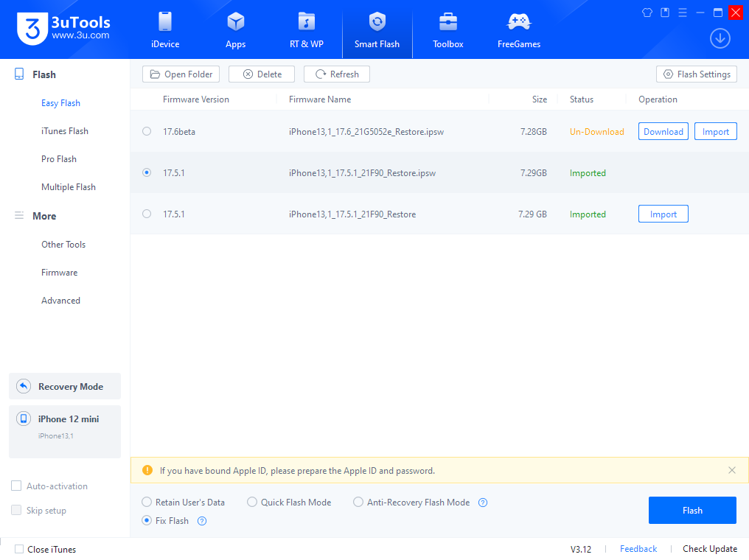Click the Un-Download status text
The width and height of the screenshot is (749, 560).
coord(596,132)
